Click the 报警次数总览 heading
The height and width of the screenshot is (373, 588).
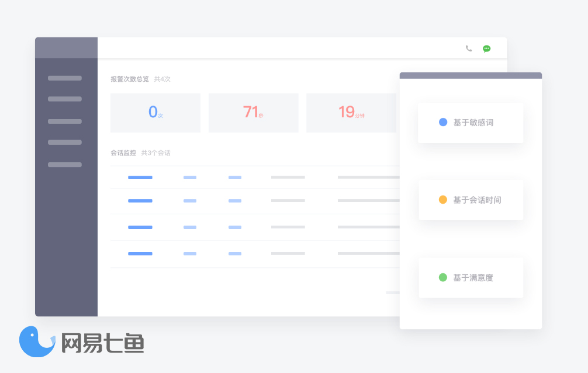[x=130, y=79]
